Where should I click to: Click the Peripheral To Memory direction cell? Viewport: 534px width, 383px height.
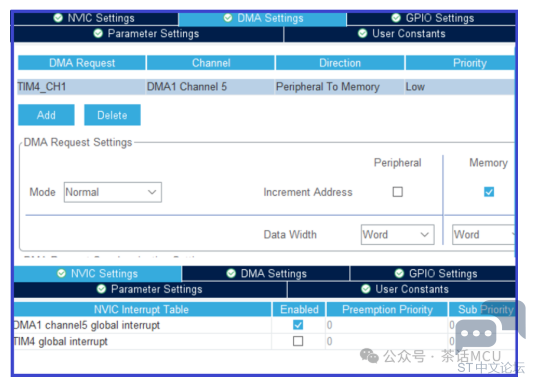click(x=339, y=87)
